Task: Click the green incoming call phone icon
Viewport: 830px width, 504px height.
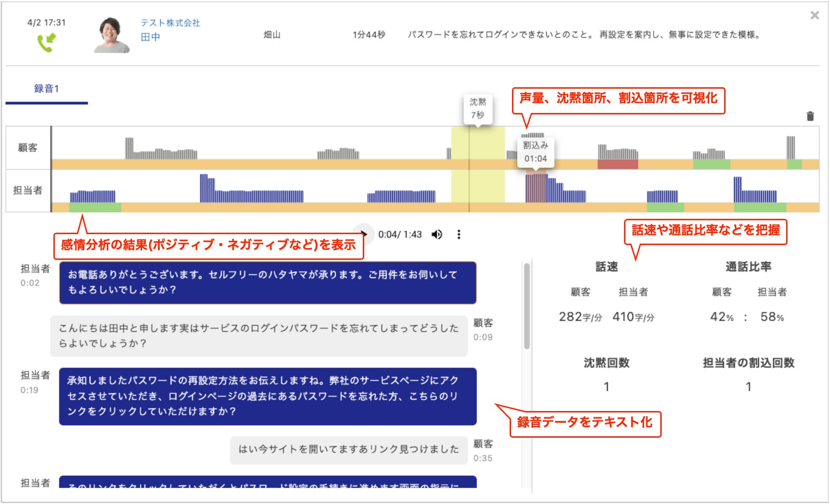Action: tap(46, 42)
